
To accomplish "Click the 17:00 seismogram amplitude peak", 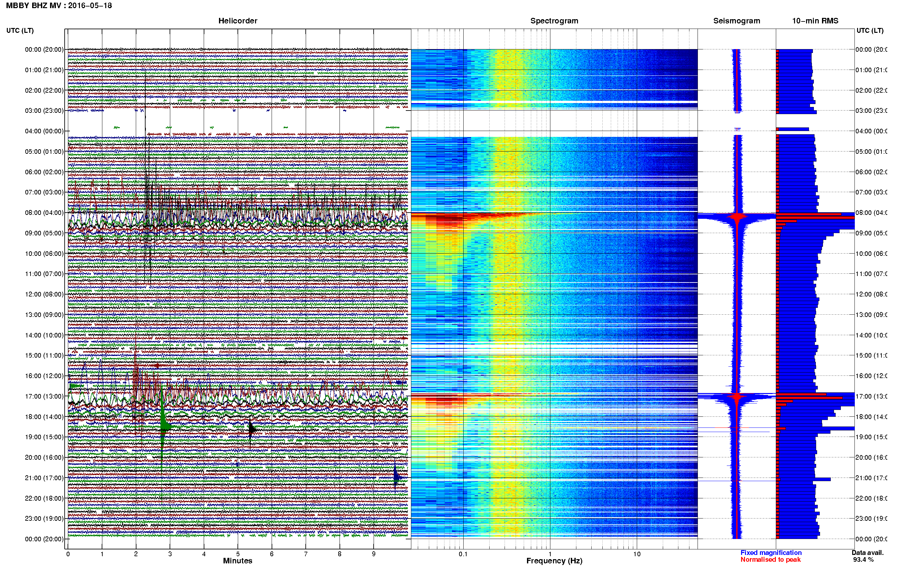I will 737,396.
